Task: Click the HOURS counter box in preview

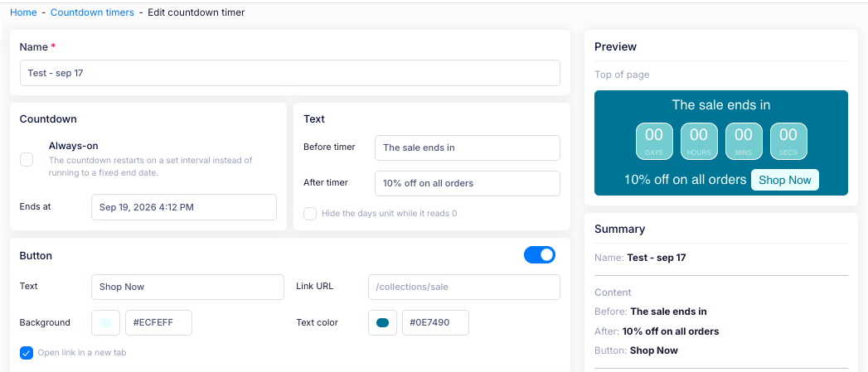Action: tap(699, 141)
